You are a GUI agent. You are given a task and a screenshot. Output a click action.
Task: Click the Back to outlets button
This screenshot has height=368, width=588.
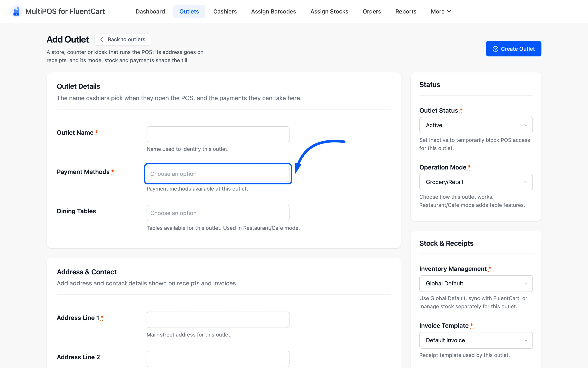coord(123,39)
